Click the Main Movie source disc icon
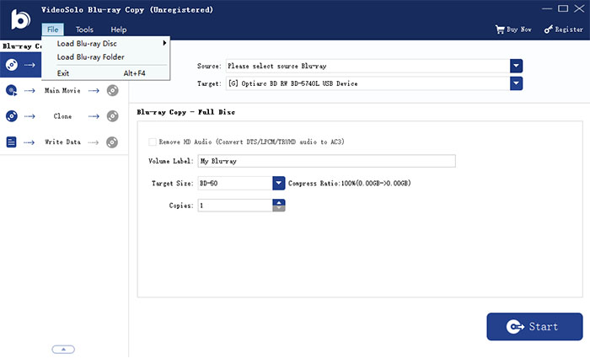 coord(12,90)
